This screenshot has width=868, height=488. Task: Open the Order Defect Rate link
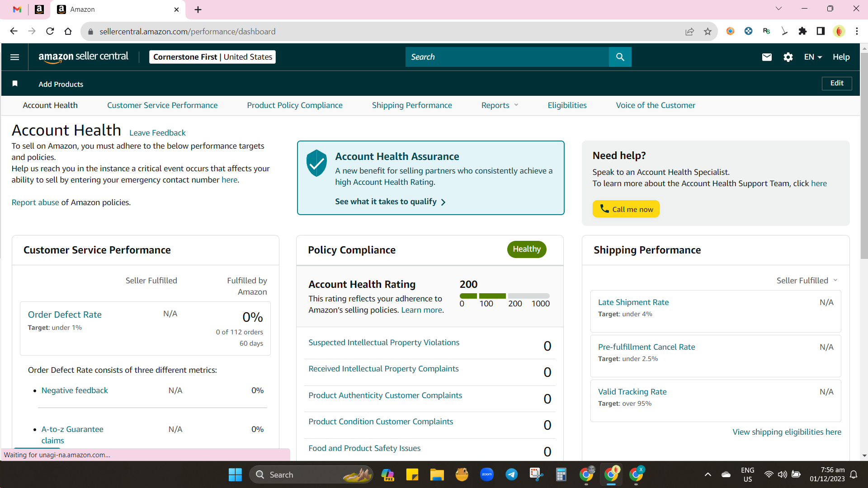click(x=65, y=314)
